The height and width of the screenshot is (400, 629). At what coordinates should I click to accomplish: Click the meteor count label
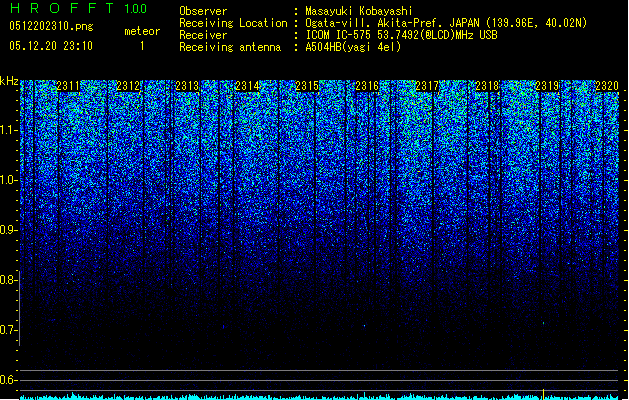pyautogui.click(x=142, y=31)
